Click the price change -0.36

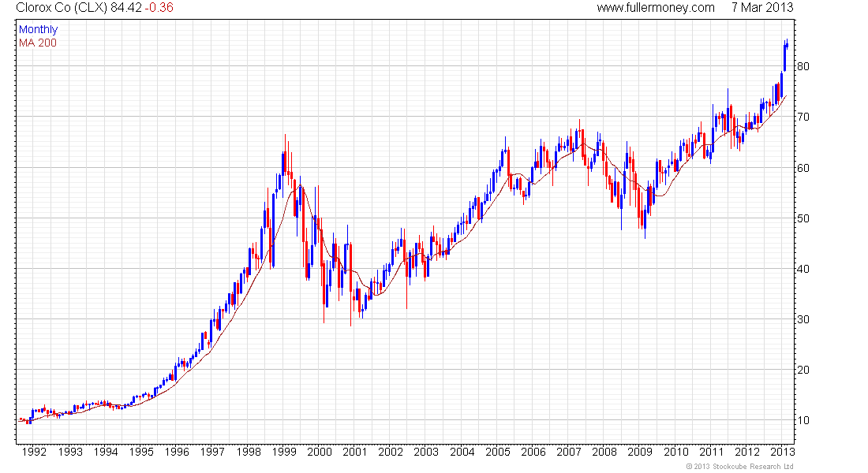point(159,8)
